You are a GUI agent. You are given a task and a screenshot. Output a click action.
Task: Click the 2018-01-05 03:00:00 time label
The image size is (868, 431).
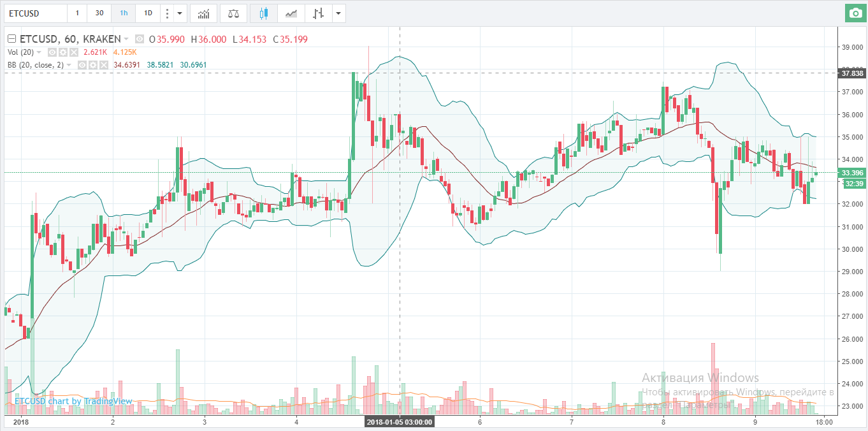(400, 421)
